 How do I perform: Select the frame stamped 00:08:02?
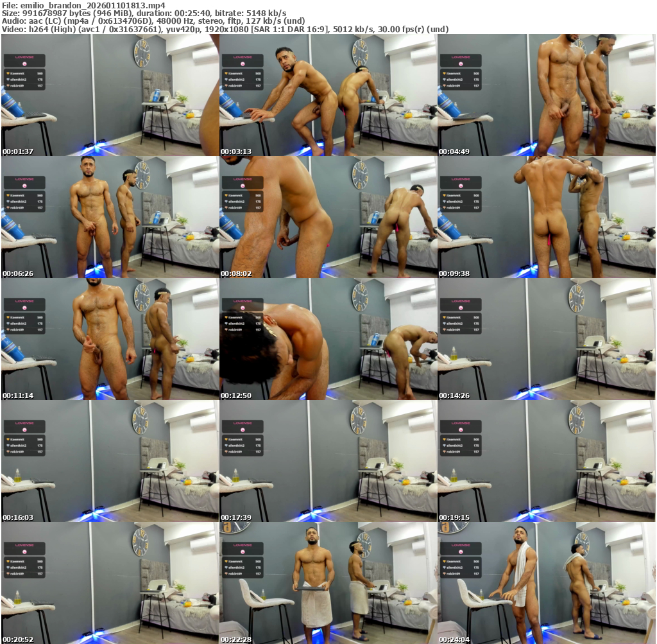[x=328, y=217]
